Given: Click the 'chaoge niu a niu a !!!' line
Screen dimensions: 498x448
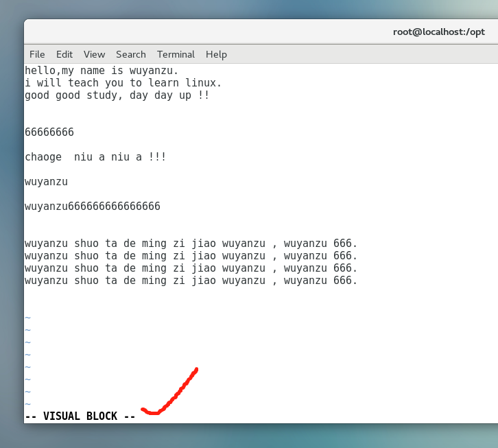Looking at the screenshot, I should [x=95, y=157].
